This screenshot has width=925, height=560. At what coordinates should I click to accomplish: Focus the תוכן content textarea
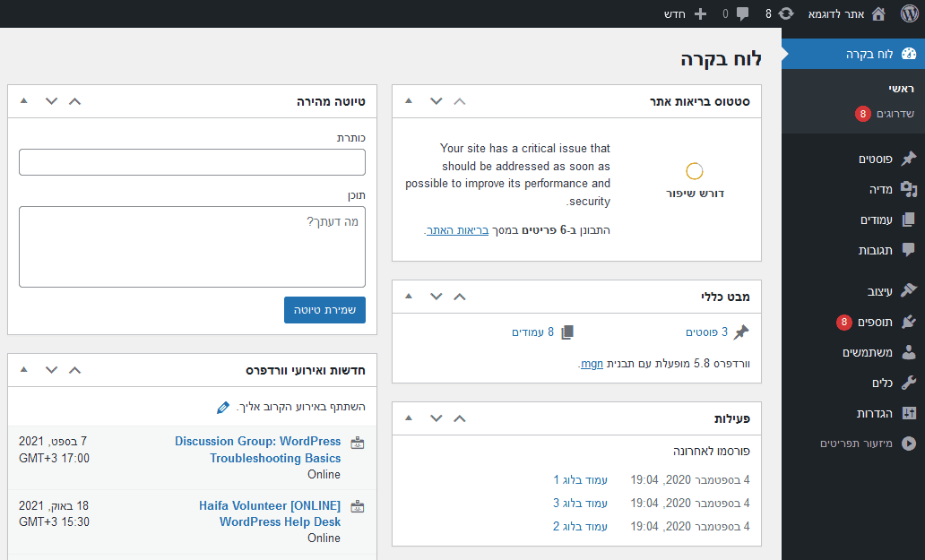[193, 247]
